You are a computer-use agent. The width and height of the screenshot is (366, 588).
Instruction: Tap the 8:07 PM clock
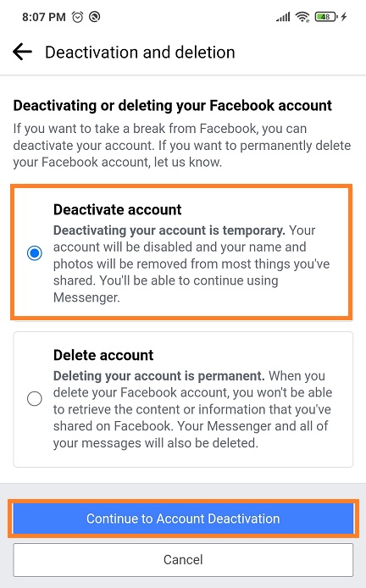click(x=43, y=17)
